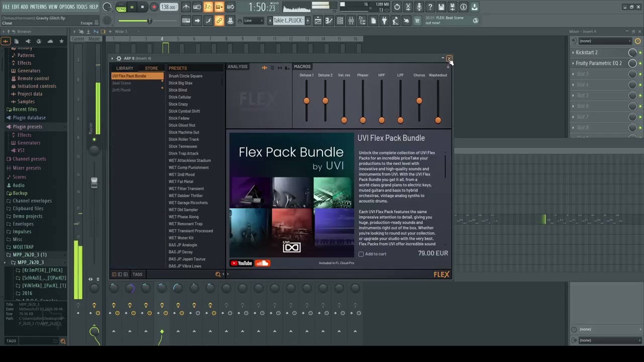Open the FLEX plugin menu arrow

pos(113,58)
